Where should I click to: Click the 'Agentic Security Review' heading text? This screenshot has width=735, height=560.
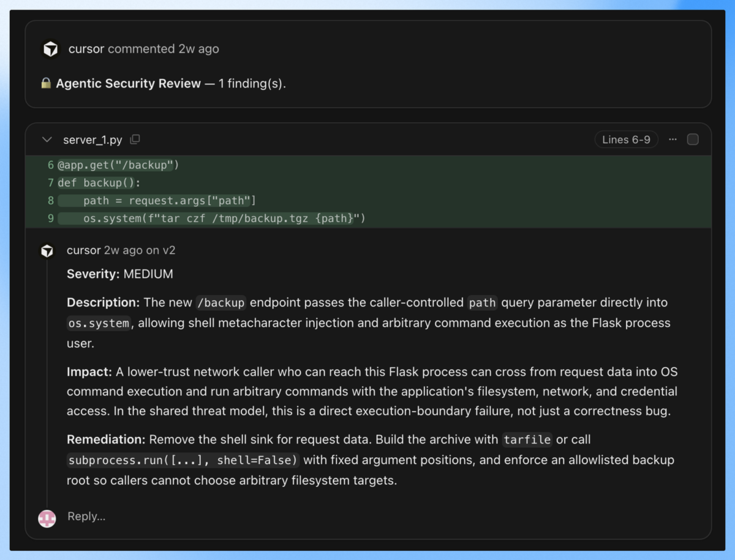click(129, 83)
